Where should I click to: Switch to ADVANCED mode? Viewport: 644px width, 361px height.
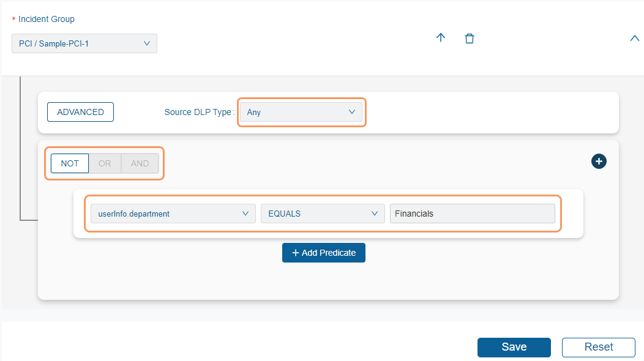(80, 112)
